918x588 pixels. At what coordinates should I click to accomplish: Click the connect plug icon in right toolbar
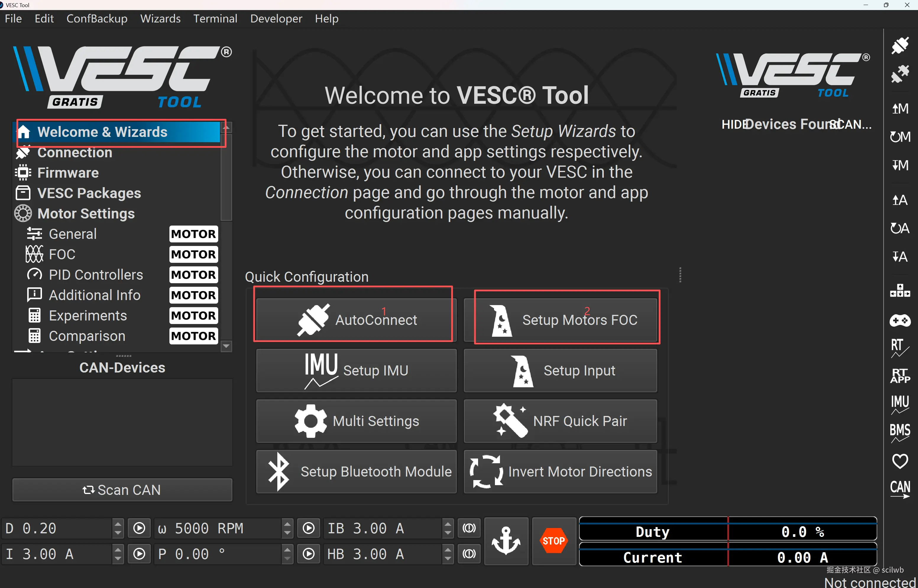pos(900,46)
